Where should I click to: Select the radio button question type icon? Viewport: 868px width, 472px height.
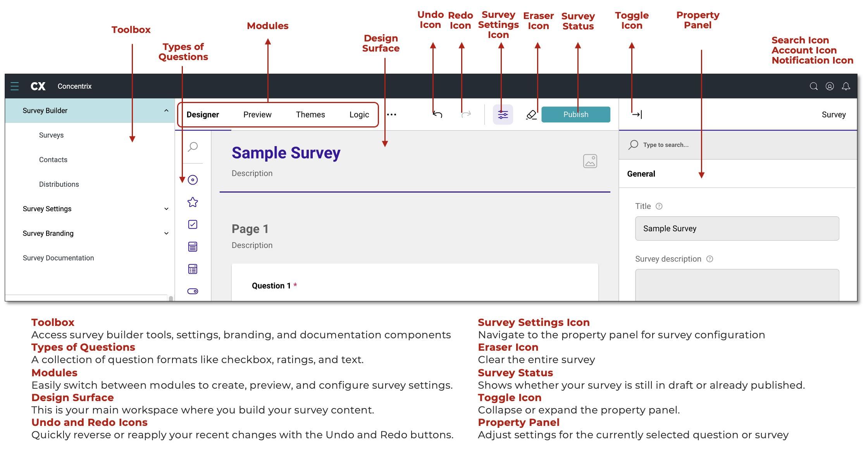[x=193, y=180]
